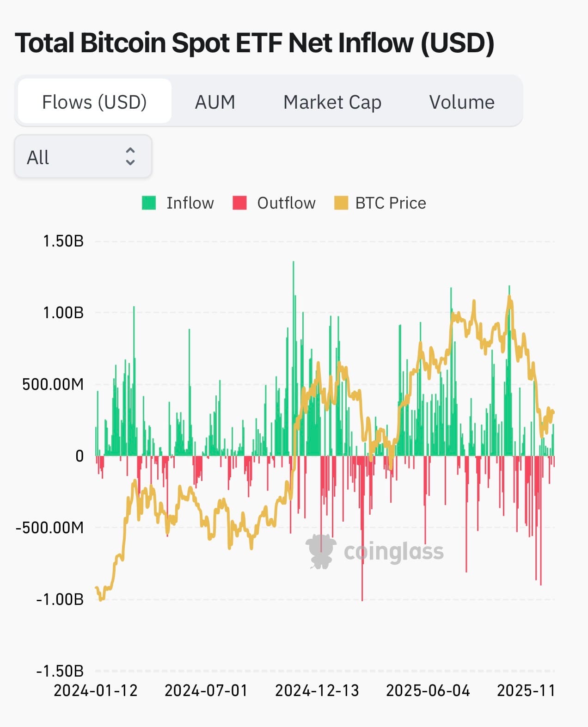
Task: Toggle the BTC Price series label
Action: (391, 203)
